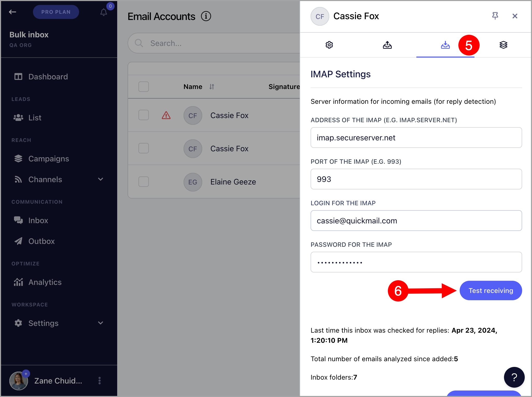Click the CF avatar in panel header
Screen dimensions: 532x397
tap(320, 16)
